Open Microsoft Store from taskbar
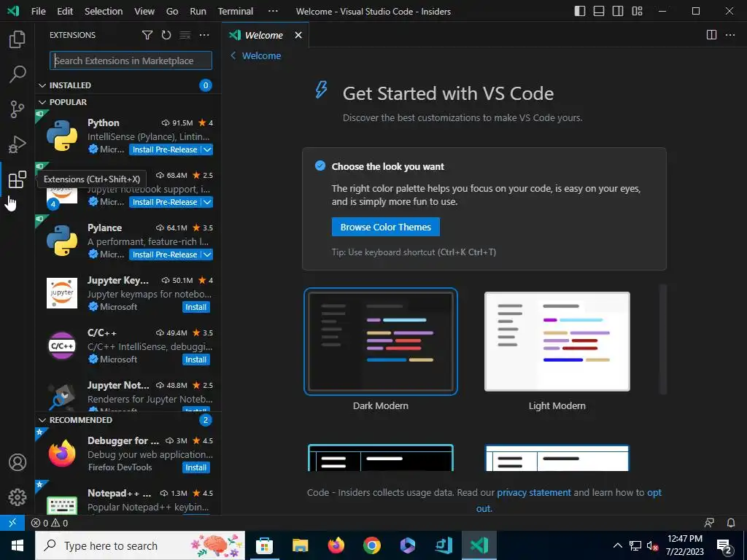Viewport: 747px width, 560px height. [264, 545]
